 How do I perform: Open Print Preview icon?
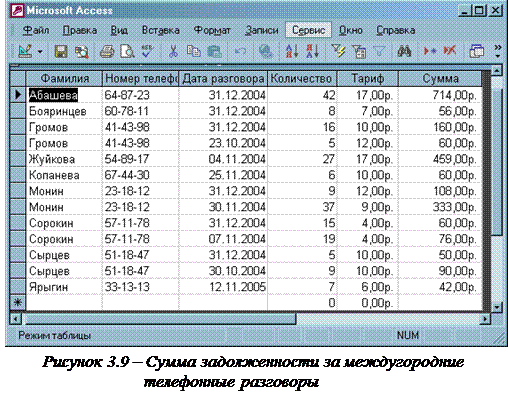point(127,52)
